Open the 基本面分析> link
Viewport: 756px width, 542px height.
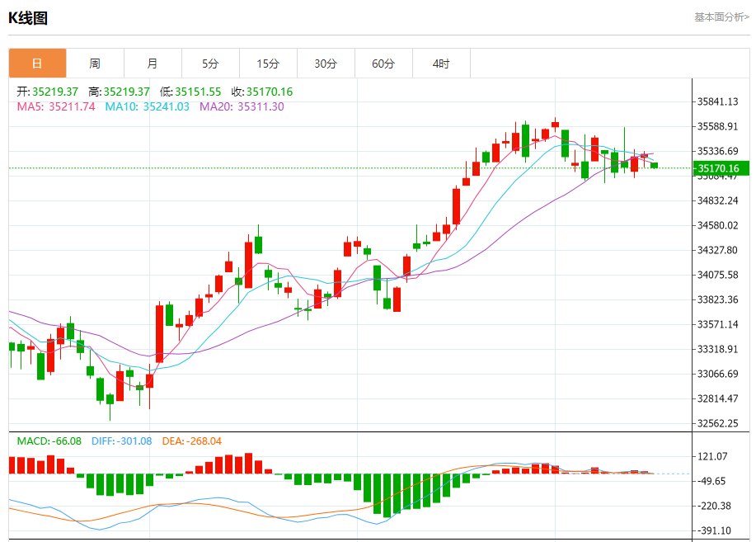coord(721,17)
